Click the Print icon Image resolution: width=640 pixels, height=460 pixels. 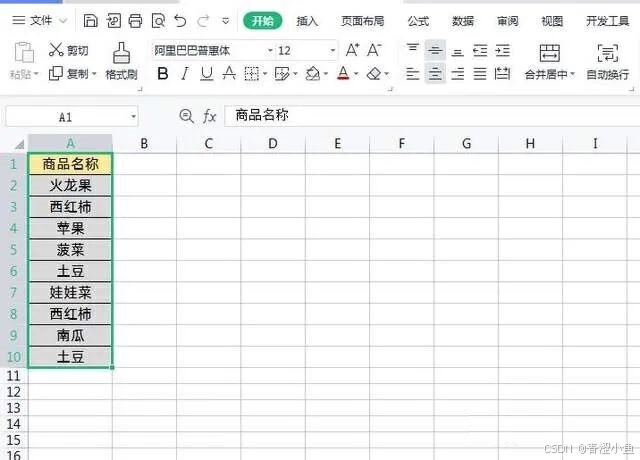[136, 20]
